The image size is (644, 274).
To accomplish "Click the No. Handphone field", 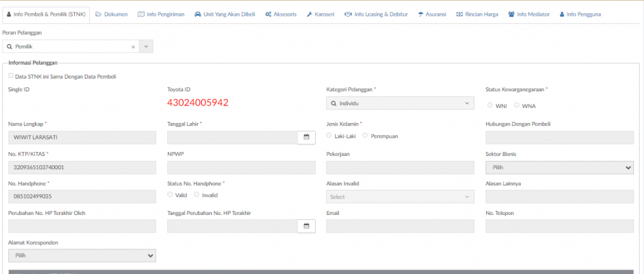I will pos(82,197).
